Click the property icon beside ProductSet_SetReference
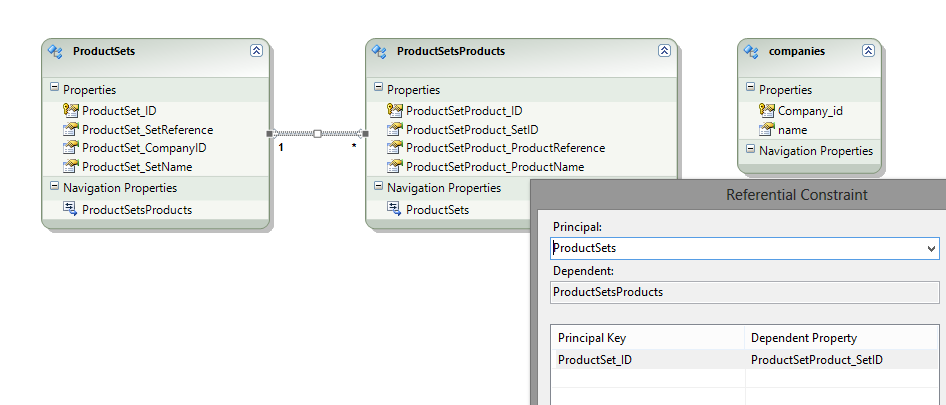The width and height of the screenshot is (946, 405). (x=70, y=130)
